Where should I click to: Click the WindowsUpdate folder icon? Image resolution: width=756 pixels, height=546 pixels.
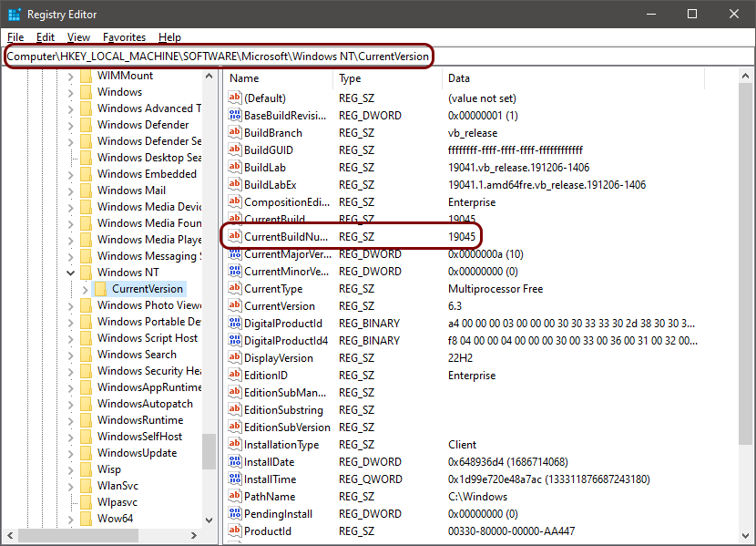(x=86, y=452)
